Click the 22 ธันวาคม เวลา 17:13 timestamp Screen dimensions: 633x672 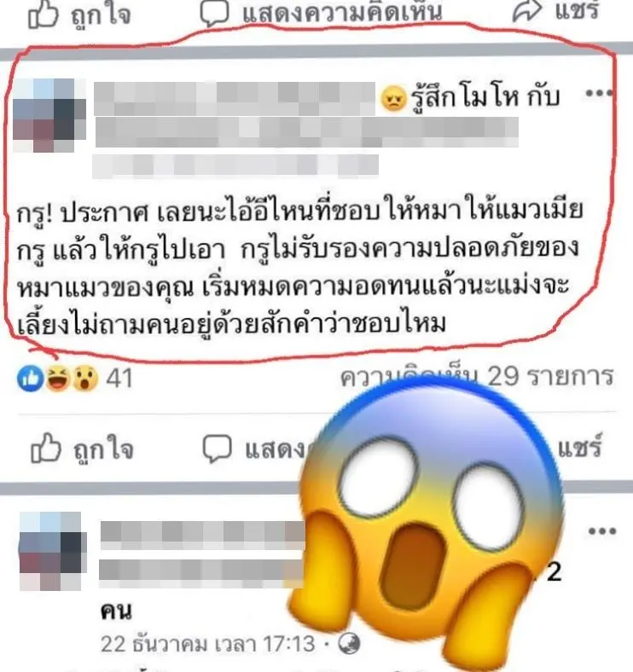pos(208,644)
